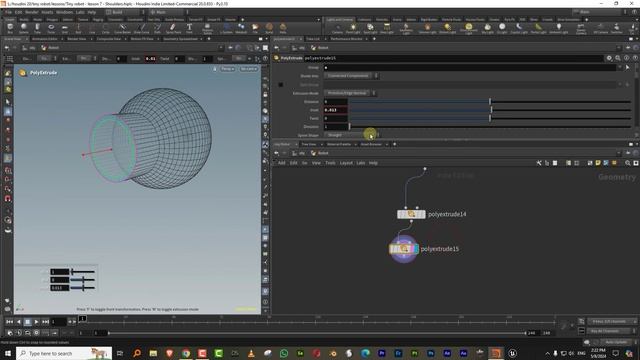Click the polyextrude14 node
This screenshot has height=360, width=640.
[x=411, y=214]
